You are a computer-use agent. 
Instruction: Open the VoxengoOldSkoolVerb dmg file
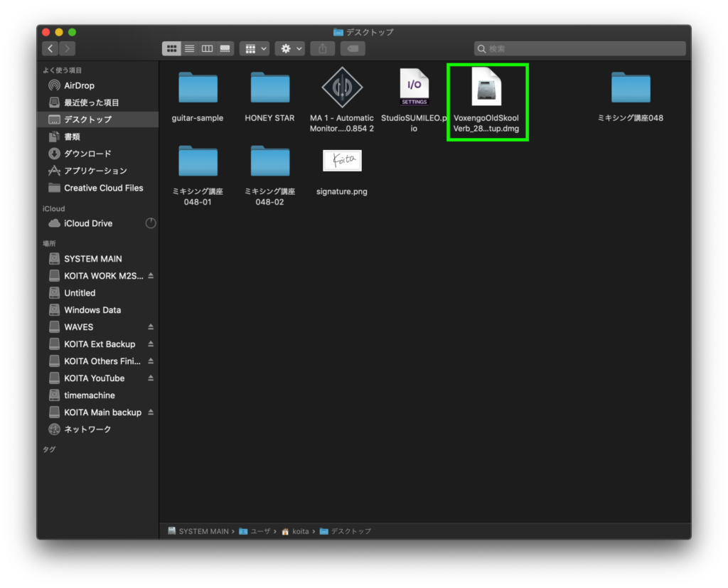click(486, 89)
